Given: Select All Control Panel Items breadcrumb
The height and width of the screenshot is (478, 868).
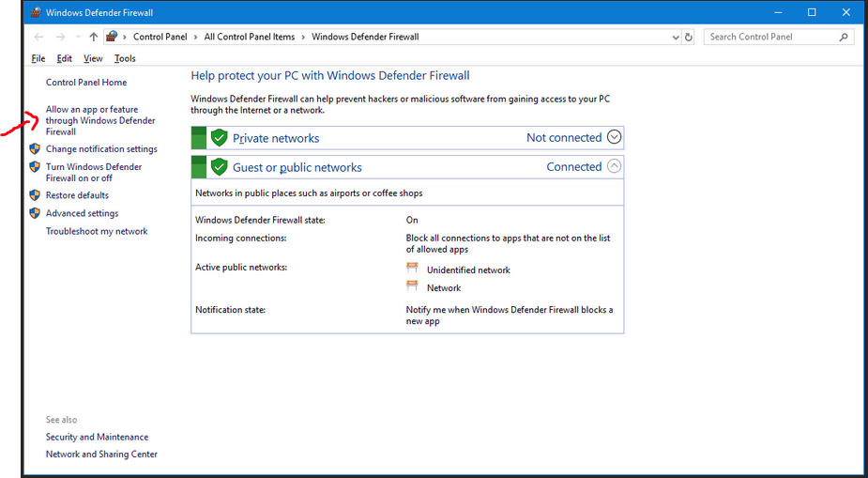Looking at the screenshot, I should pos(249,37).
